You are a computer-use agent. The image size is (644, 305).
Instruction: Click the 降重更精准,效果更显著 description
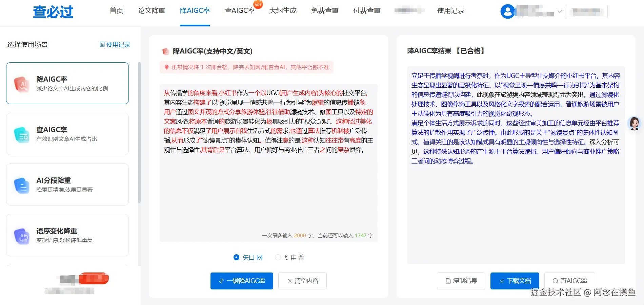click(64, 190)
